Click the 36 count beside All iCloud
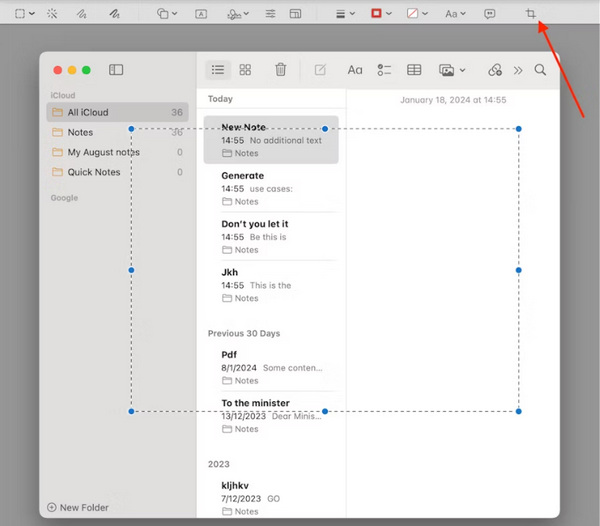The image size is (600, 526). point(177,112)
